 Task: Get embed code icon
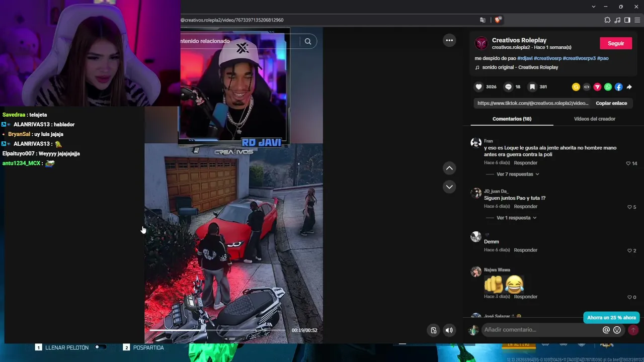point(587,87)
